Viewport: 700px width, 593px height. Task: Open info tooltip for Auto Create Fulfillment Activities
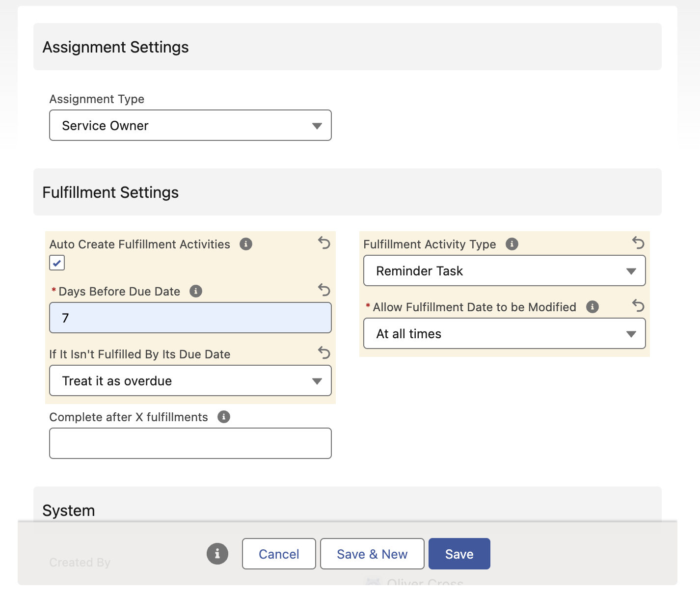click(246, 244)
